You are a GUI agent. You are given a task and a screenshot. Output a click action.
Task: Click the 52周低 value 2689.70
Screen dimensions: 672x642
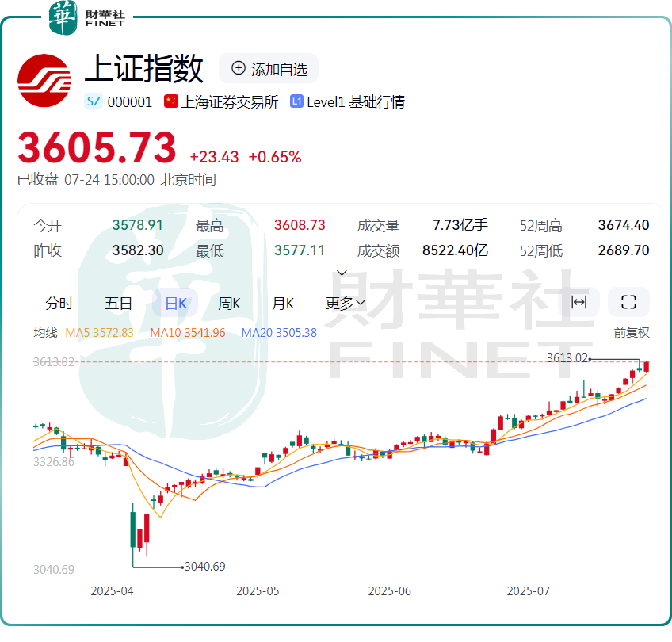[x=624, y=250]
